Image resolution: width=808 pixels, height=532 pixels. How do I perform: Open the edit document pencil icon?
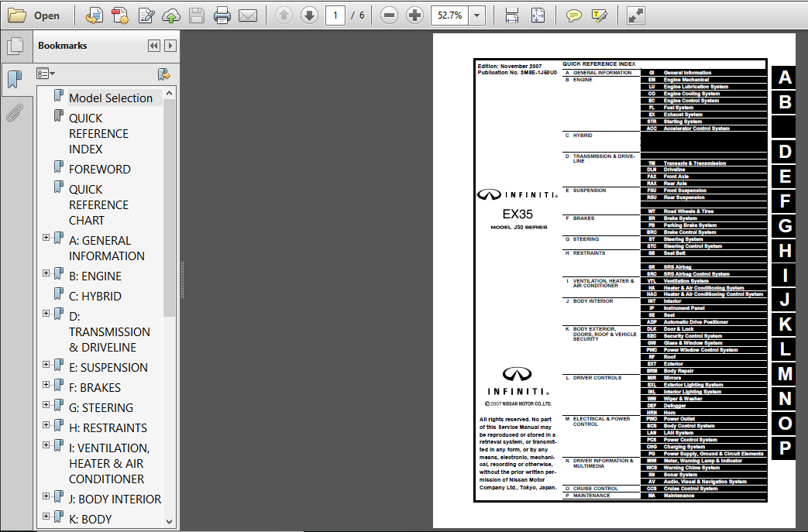click(146, 15)
